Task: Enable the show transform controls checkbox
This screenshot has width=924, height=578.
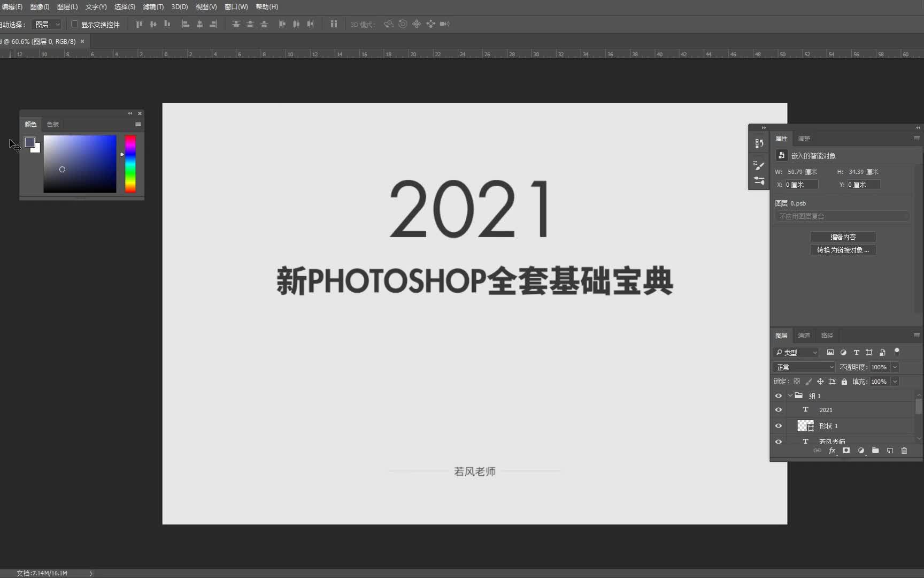Action: [x=75, y=24]
